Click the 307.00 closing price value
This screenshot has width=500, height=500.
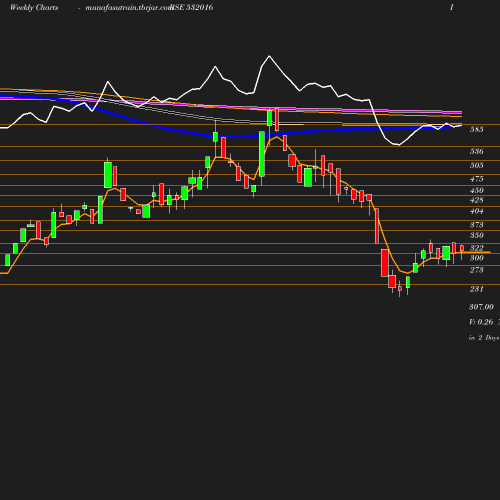pyautogui.click(x=481, y=307)
